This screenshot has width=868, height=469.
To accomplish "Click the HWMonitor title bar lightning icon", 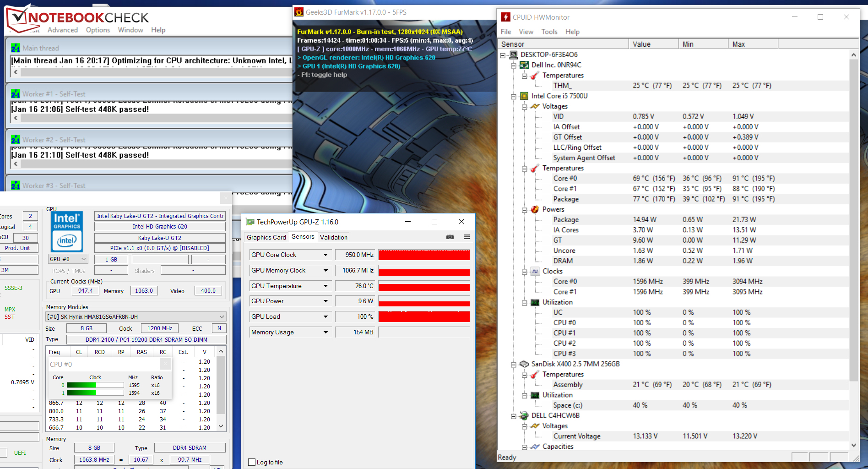I will (505, 17).
